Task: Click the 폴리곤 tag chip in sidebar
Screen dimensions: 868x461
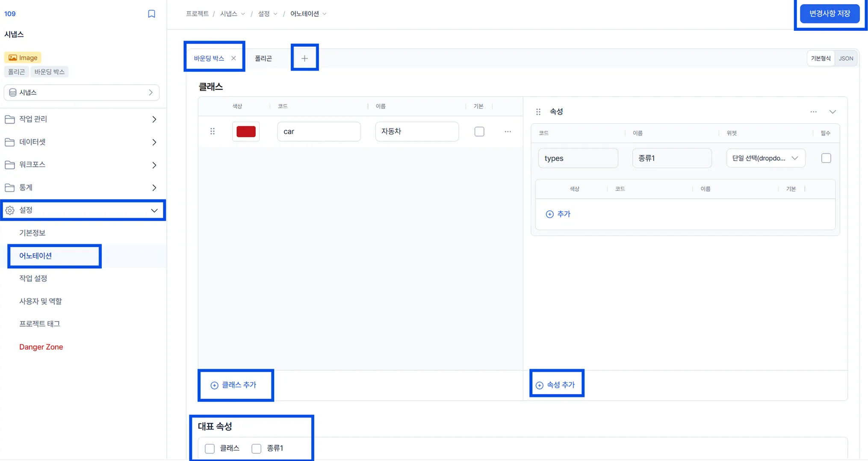Action: point(16,72)
